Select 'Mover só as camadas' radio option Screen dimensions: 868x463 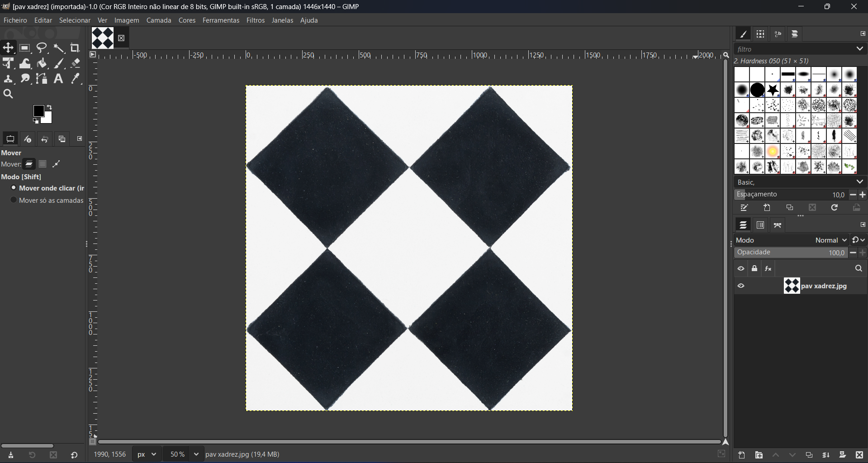tap(14, 200)
